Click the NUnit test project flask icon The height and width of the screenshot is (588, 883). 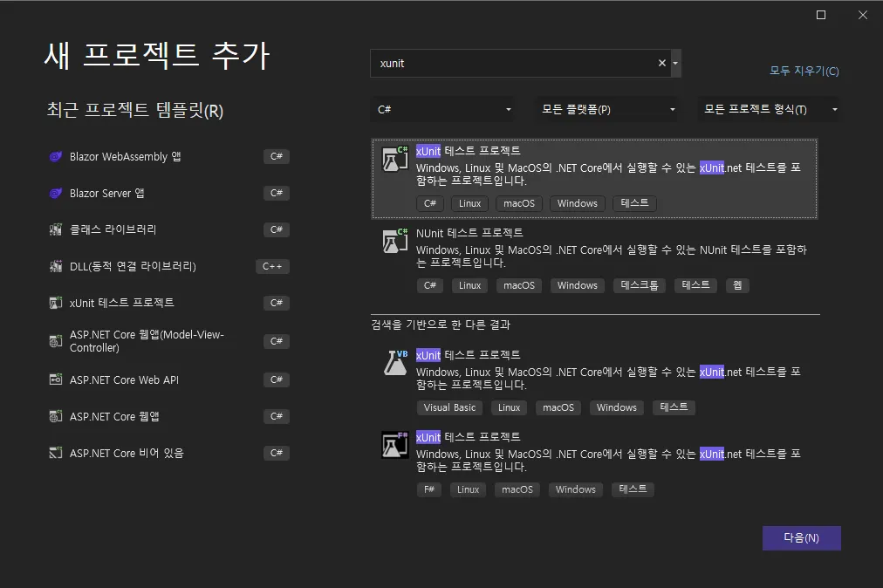[394, 241]
